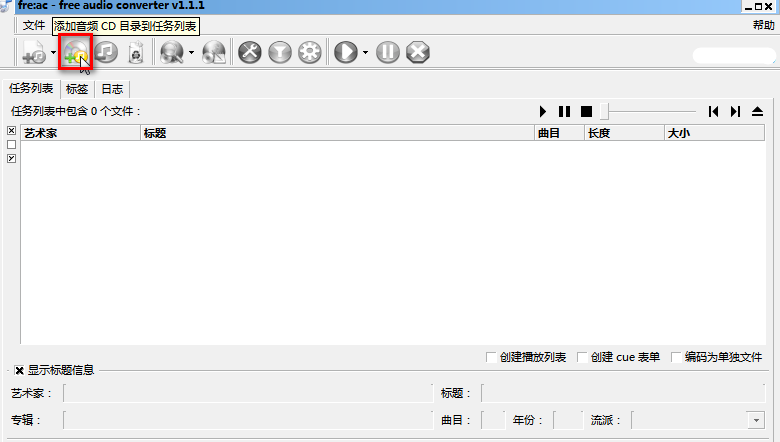The image size is (780, 442).
Task: Open the gear configuration icon
Action: click(309, 52)
